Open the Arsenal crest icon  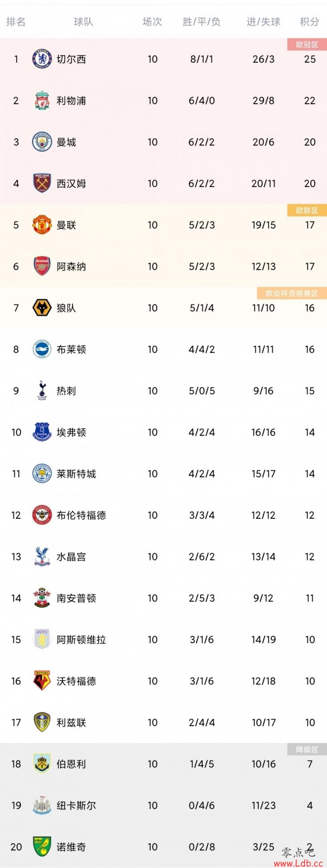click(42, 266)
